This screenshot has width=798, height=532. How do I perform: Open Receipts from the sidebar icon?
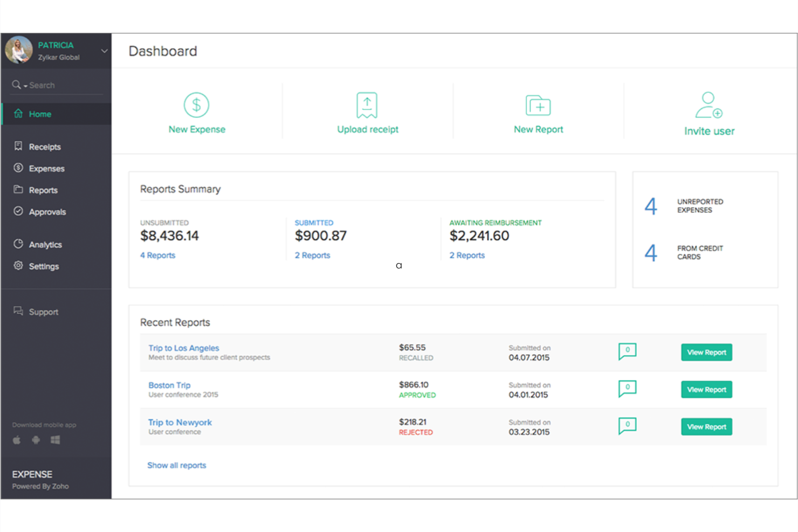click(18, 146)
